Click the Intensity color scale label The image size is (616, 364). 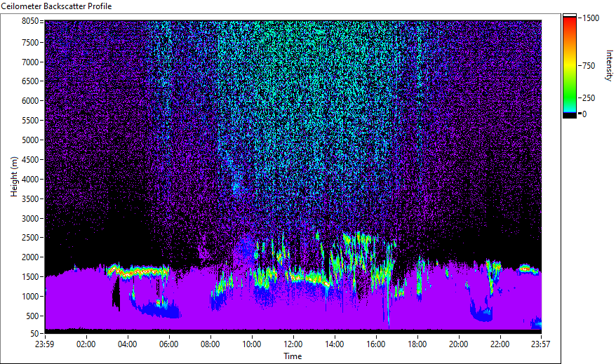click(x=609, y=65)
